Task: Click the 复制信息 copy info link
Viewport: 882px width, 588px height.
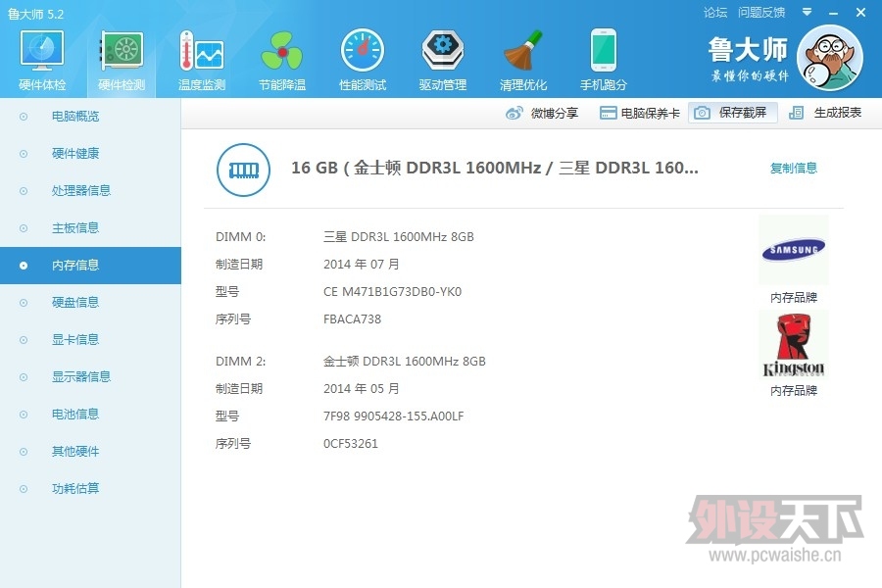Action: [794, 168]
